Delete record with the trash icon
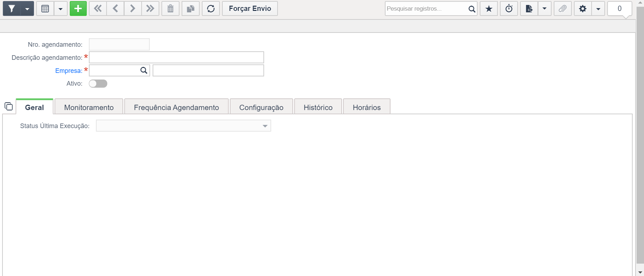The image size is (644, 276). click(170, 9)
